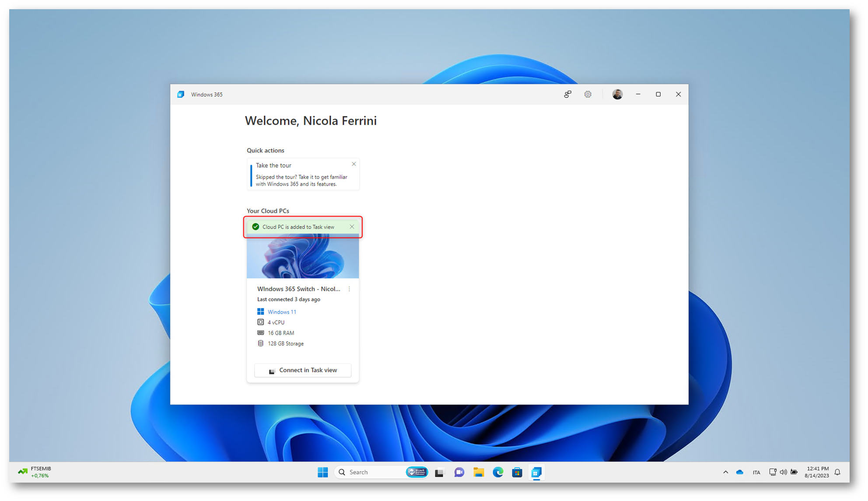The height and width of the screenshot is (501, 868).
Task: Open the Chat app in taskbar
Action: pyautogui.click(x=459, y=472)
